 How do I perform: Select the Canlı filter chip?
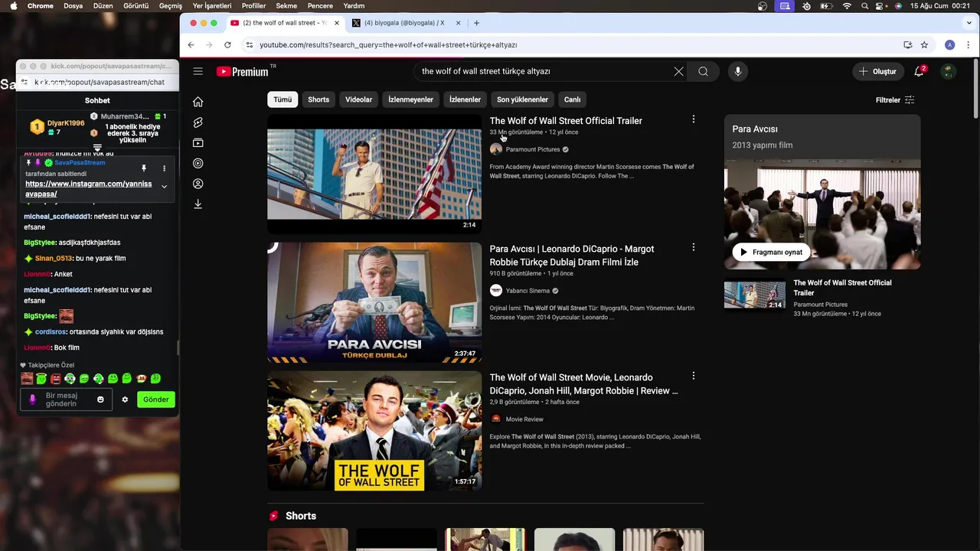(x=573, y=99)
